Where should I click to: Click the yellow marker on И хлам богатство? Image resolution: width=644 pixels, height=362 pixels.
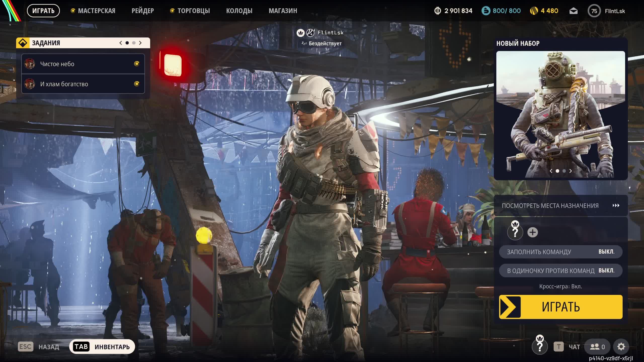(x=137, y=84)
